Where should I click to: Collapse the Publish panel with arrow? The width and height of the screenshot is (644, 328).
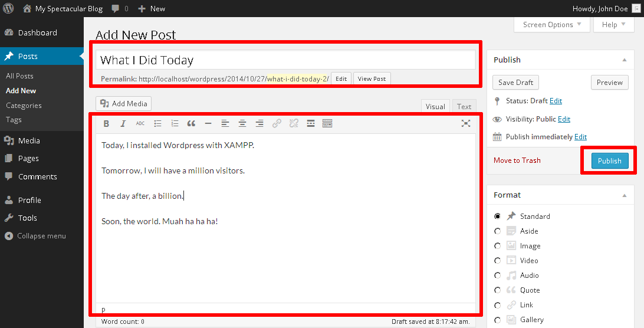pyautogui.click(x=624, y=60)
